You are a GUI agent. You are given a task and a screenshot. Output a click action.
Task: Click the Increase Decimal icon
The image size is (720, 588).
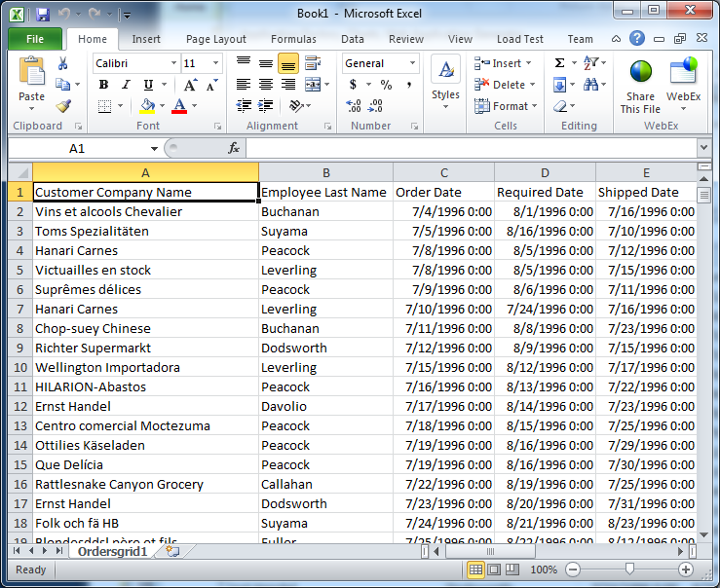click(354, 106)
